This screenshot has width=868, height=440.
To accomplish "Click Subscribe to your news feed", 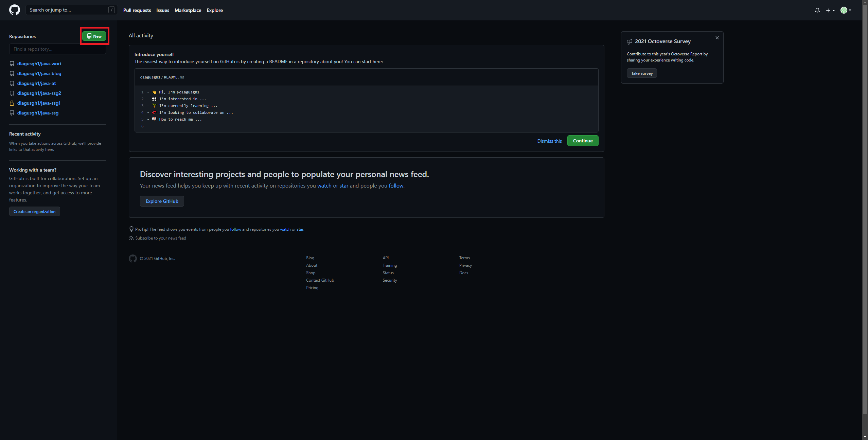I will coord(161,238).
